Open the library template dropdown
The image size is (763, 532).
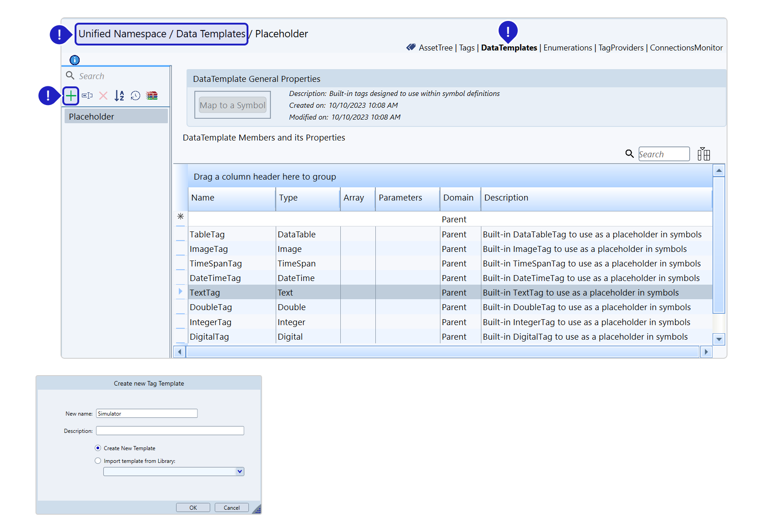(x=239, y=472)
